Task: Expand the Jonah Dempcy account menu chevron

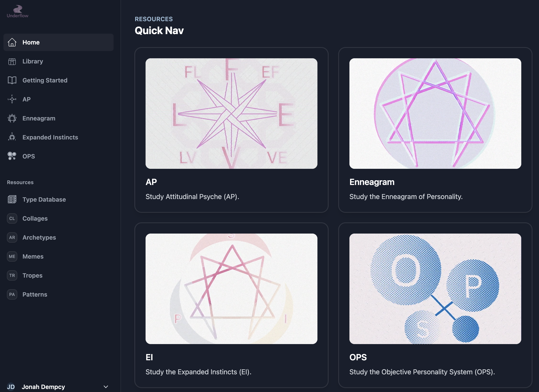Action: 106,387
